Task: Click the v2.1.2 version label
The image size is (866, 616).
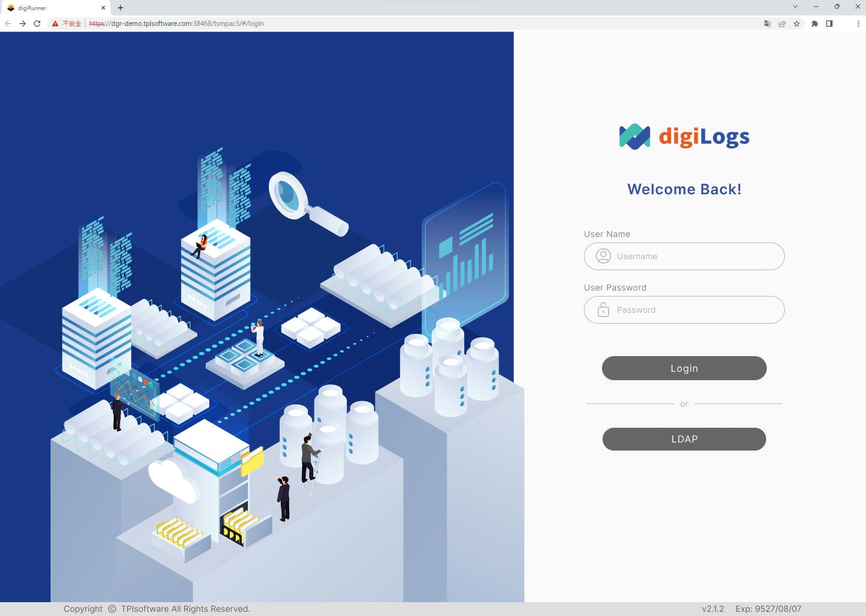Action: tap(713, 608)
